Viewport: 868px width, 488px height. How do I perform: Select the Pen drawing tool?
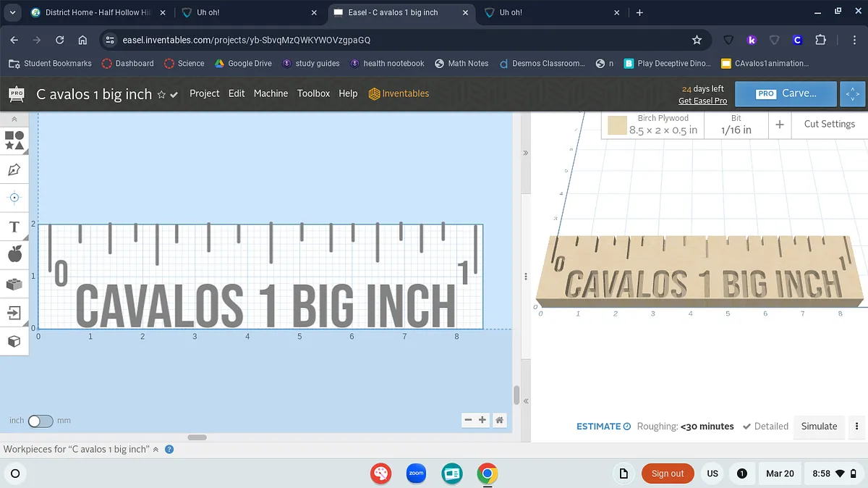tap(14, 169)
